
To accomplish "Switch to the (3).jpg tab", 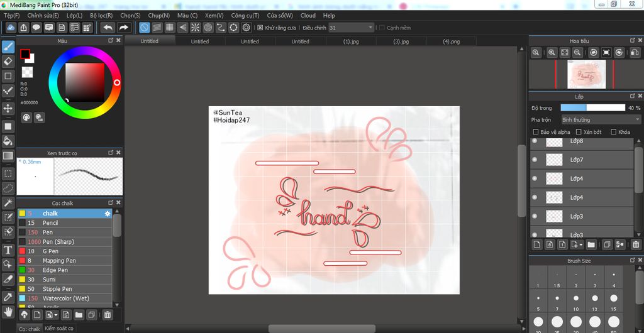I will pos(401,41).
